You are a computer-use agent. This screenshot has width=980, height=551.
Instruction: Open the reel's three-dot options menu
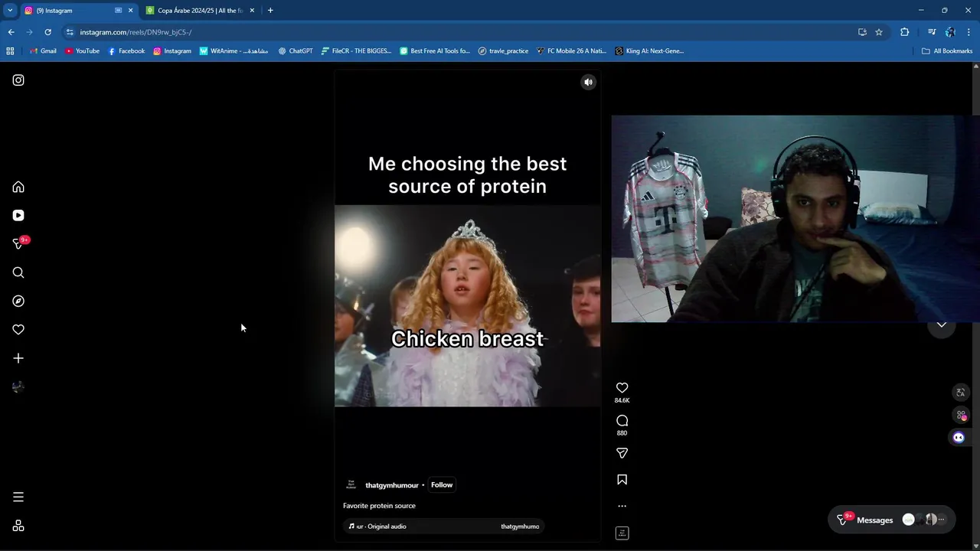pos(622,506)
